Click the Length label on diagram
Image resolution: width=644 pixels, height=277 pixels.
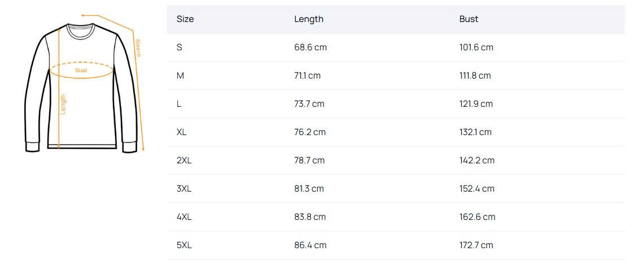(x=63, y=104)
